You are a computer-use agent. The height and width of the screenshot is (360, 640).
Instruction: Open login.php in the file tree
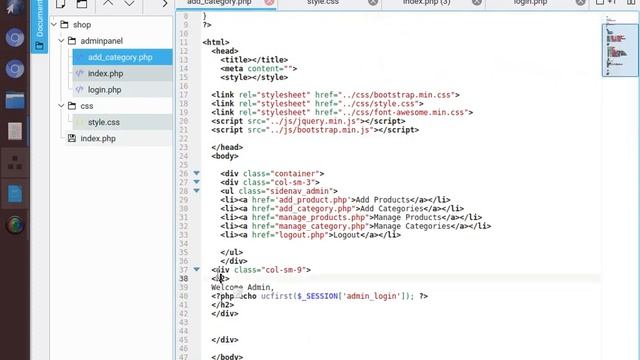click(x=122, y=90)
